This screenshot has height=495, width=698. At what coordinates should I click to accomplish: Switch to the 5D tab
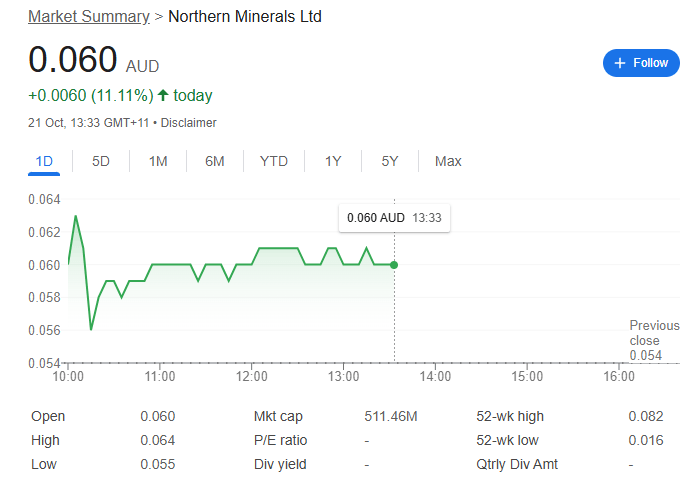click(x=101, y=161)
